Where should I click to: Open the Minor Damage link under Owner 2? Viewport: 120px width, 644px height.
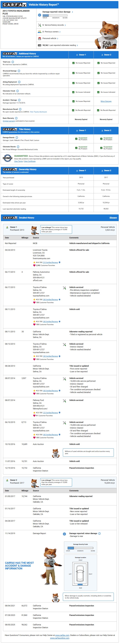[x=106, y=101]
